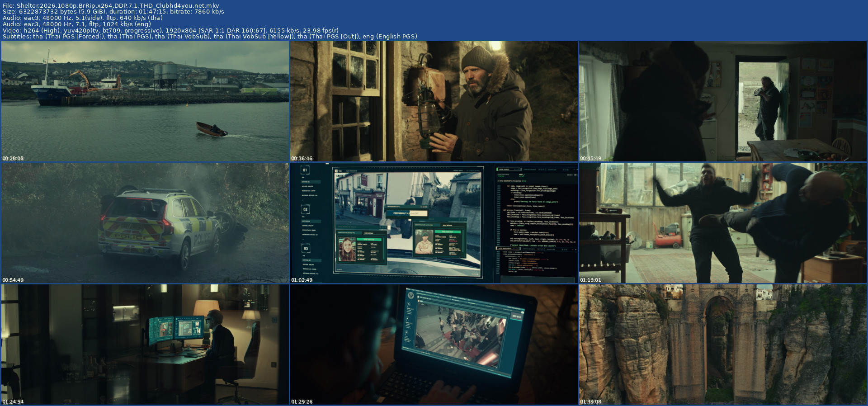This screenshot has height=406, width=868.
Task: Click the fight kick thumbnail at 01:13:01
Action: [x=723, y=223]
